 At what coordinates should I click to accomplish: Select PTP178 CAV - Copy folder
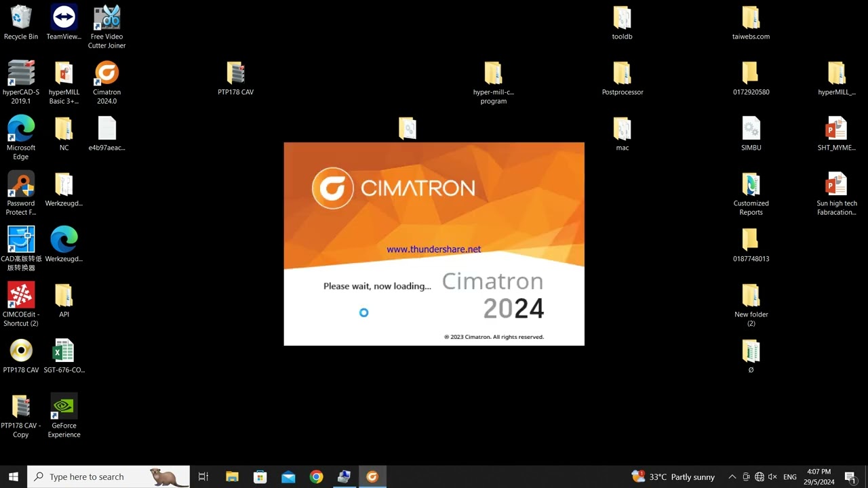21,416
